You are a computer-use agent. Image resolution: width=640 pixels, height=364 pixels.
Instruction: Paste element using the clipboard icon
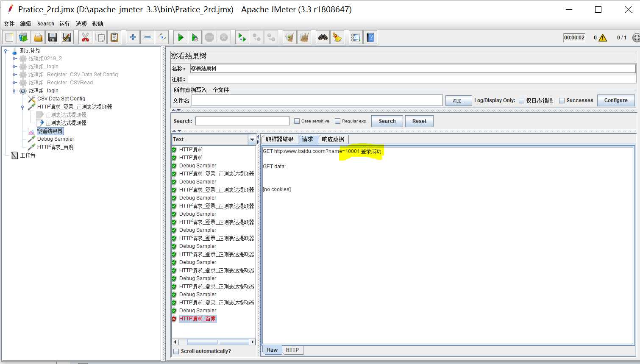[x=114, y=37]
